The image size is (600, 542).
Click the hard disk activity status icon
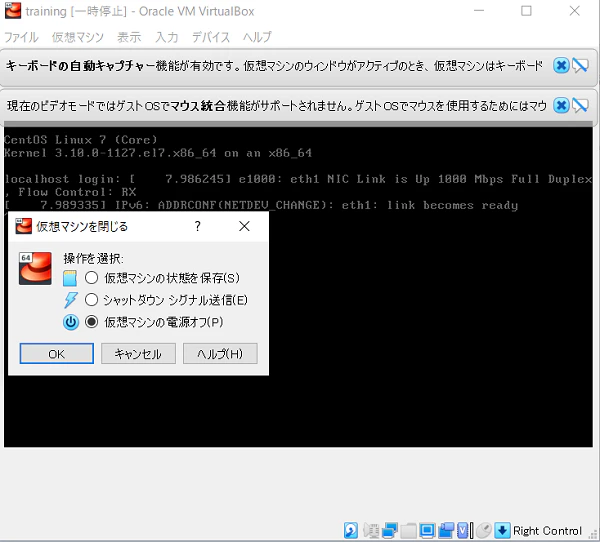pyautogui.click(x=351, y=530)
